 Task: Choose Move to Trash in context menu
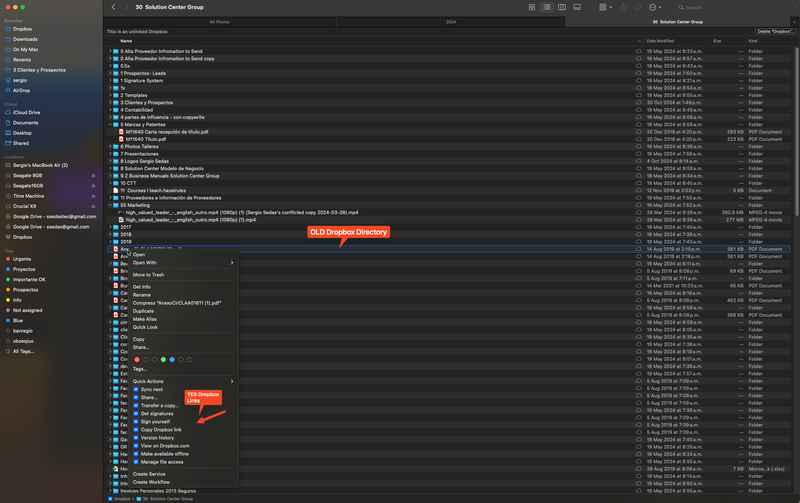(148, 274)
